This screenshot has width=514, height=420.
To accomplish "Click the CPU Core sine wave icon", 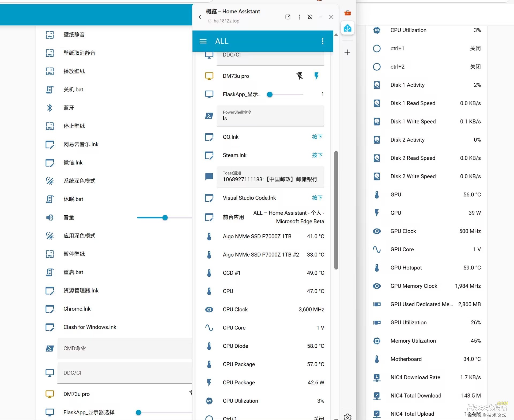I will (x=209, y=328).
